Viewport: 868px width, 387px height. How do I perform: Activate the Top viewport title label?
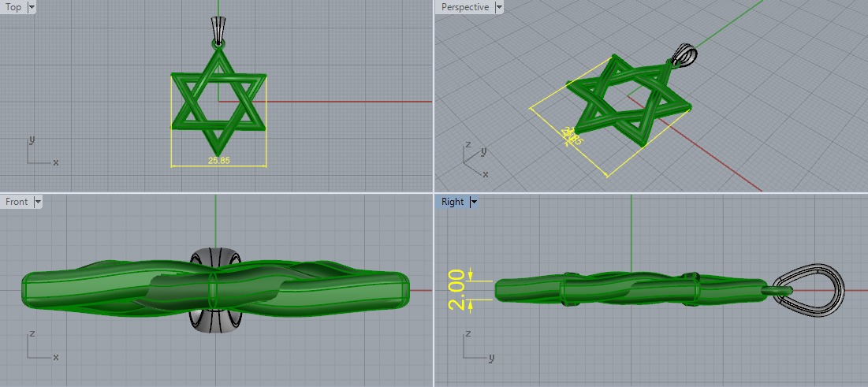(13, 7)
